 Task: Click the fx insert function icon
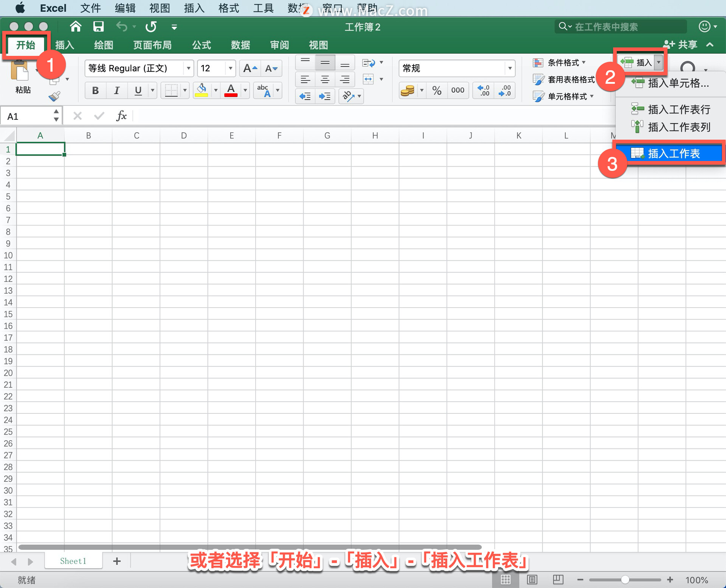[x=121, y=116]
